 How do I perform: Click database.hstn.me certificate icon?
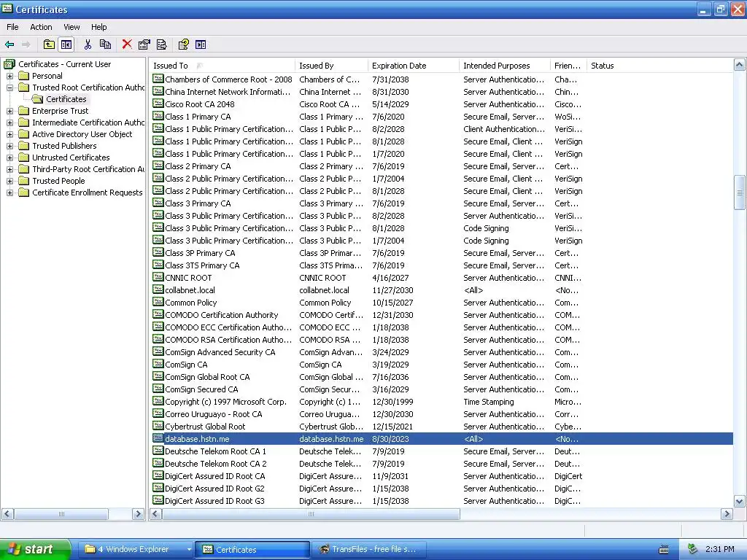coord(158,438)
